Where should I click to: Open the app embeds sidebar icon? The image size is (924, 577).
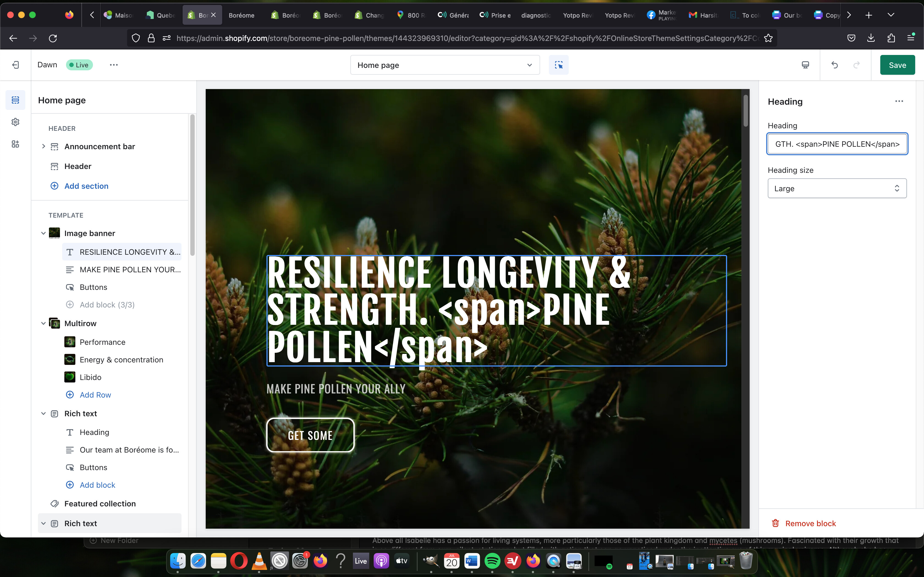pyautogui.click(x=15, y=144)
